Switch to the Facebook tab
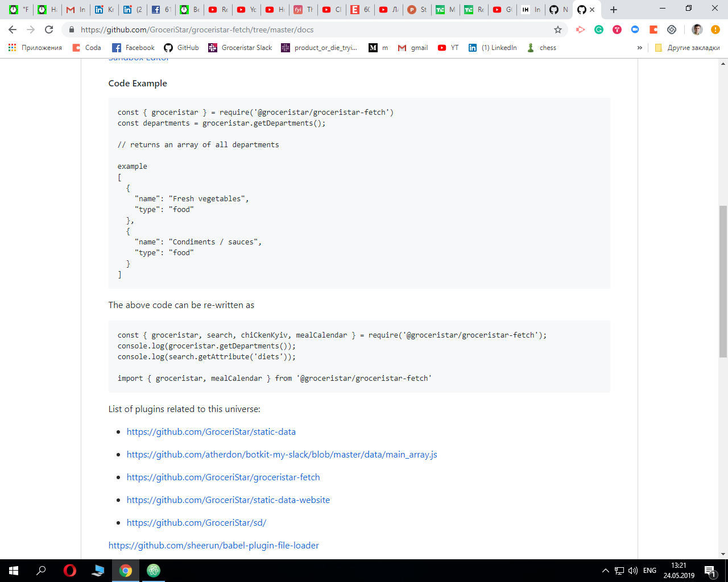The width and height of the screenshot is (728, 582). click(162, 10)
